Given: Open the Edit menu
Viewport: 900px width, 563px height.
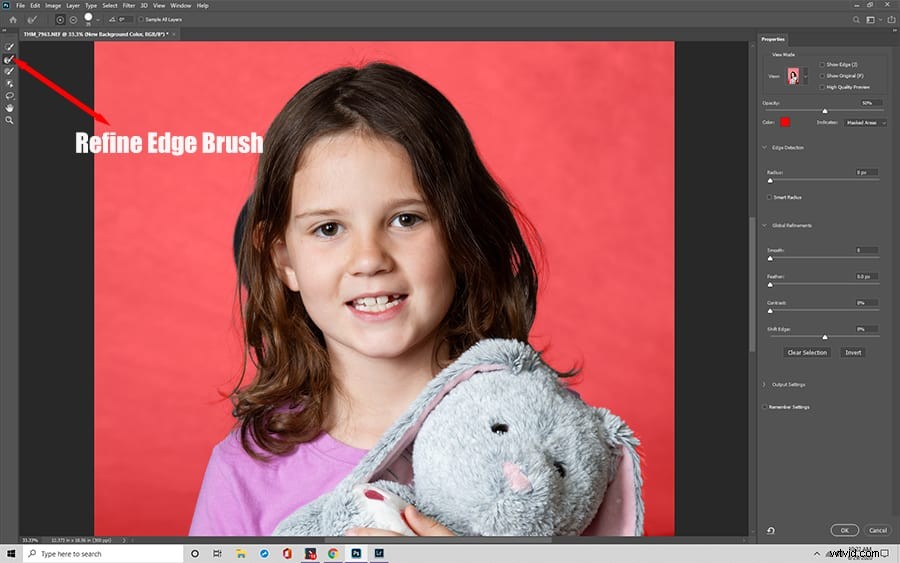Looking at the screenshot, I should (x=35, y=6).
